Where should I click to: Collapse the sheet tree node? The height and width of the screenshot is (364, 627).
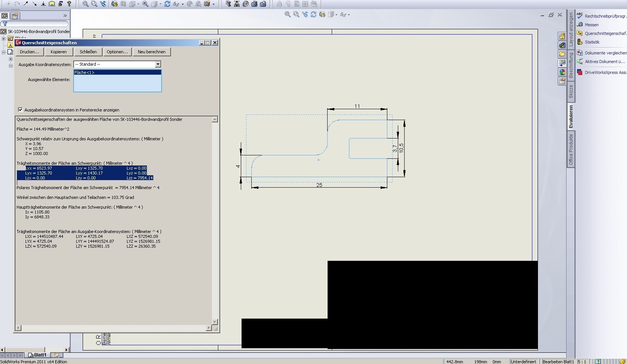pos(3,52)
